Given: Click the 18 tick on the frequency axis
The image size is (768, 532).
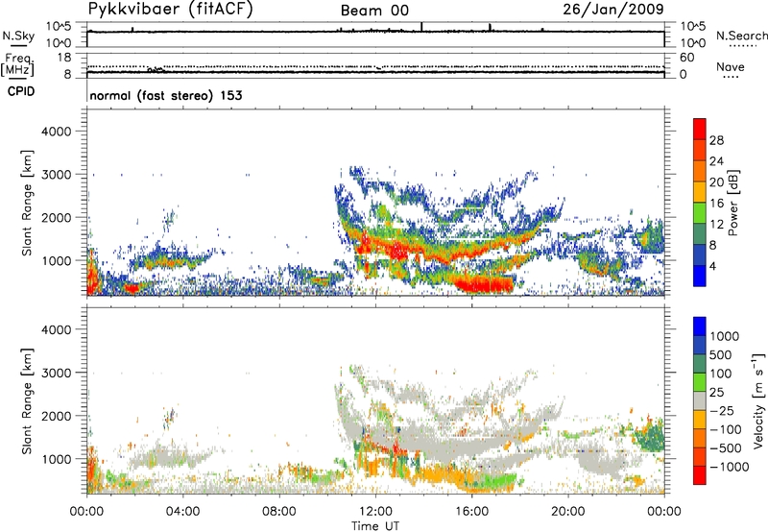Looking at the screenshot, I should coord(64,58).
